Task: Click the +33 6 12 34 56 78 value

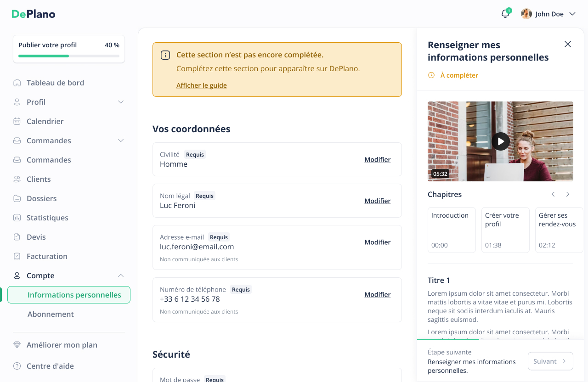Action: (x=190, y=299)
